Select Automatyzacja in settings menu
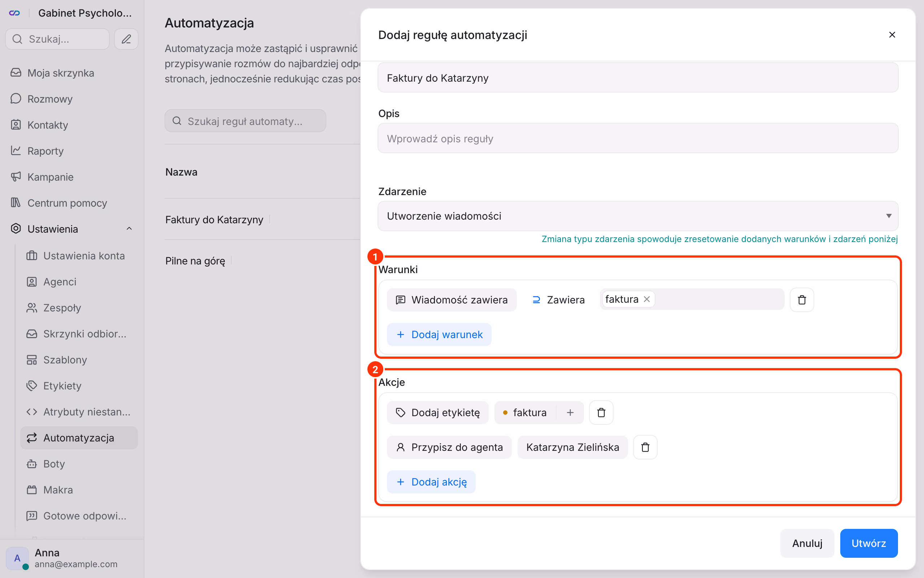 (x=79, y=437)
